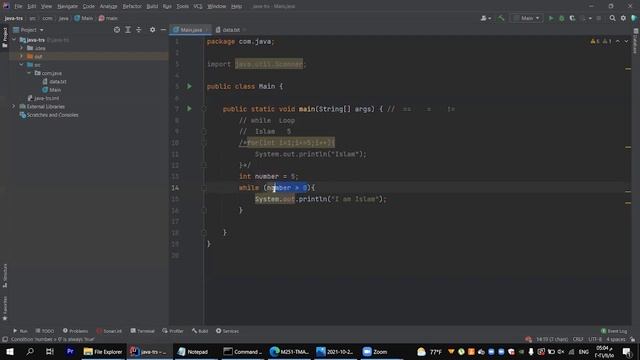Jump to previous highlighted error arrow
This screenshot has height=360, width=640.
click(618, 41)
